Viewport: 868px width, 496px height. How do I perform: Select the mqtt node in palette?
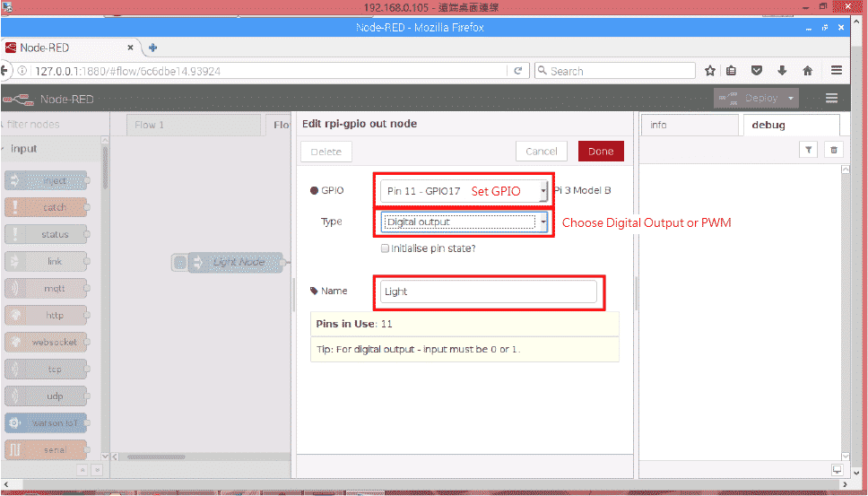click(x=47, y=289)
